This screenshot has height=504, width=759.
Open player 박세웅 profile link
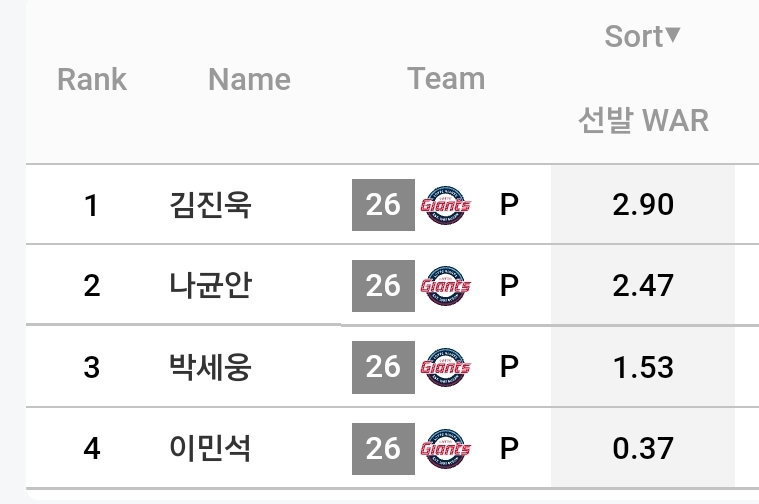[210, 367]
